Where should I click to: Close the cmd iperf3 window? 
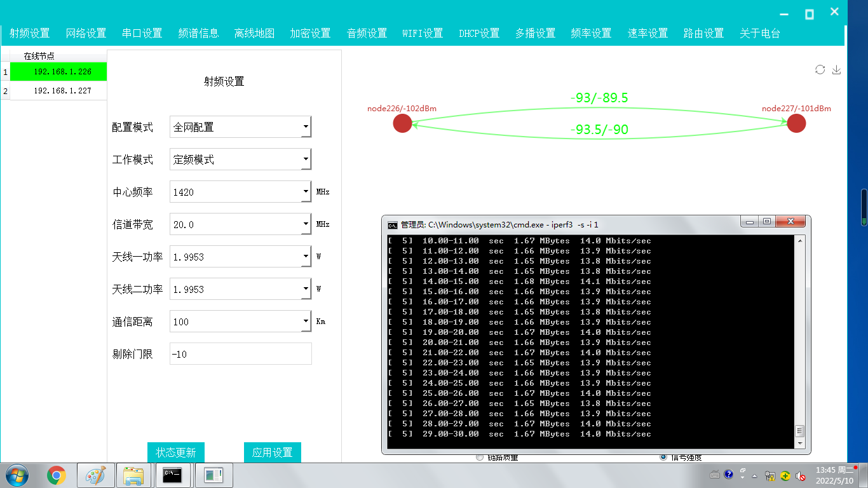[x=791, y=222]
